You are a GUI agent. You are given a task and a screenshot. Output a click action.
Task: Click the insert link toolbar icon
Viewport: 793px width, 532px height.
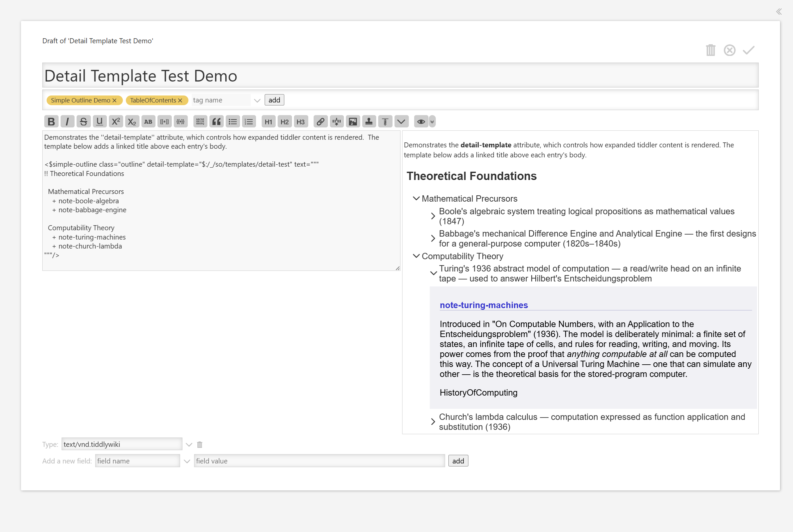pyautogui.click(x=320, y=121)
